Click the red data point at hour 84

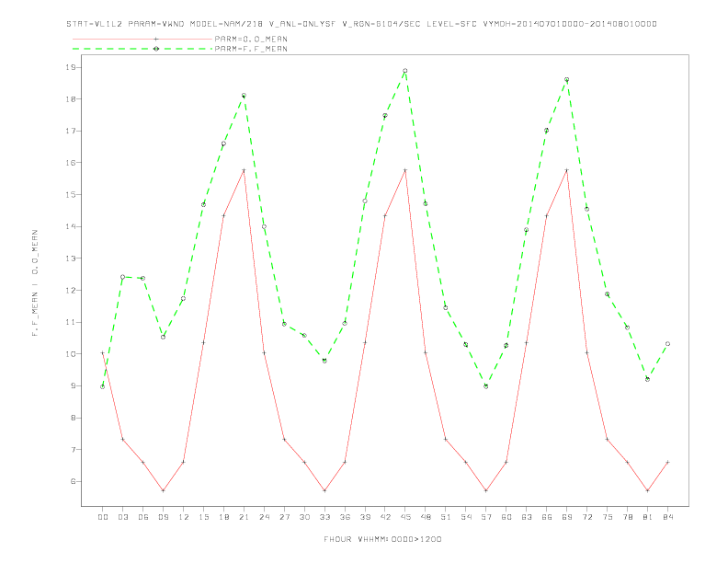pyautogui.click(x=667, y=462)
